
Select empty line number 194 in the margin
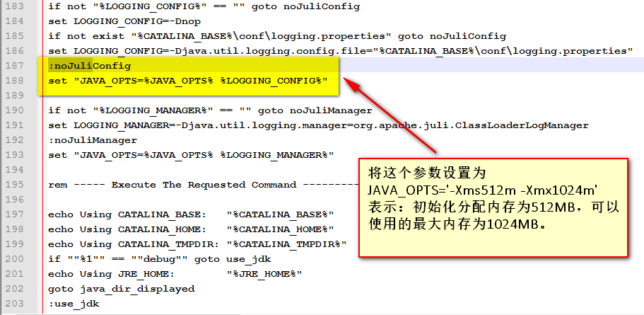[x=15, y=169]
